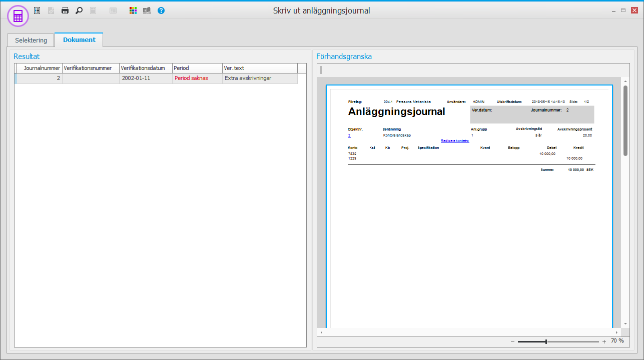Click the Verifikationsdatum column header
The height and width of the screenshot is (360, 644).
point(145,68)
